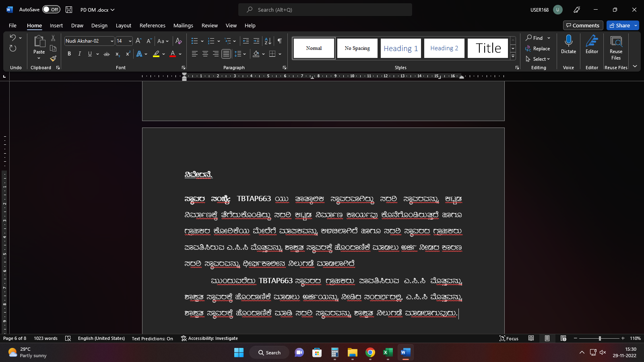Screen dimensions: 644x362
Task: Decrease paragraph indent
Action: 246,41
